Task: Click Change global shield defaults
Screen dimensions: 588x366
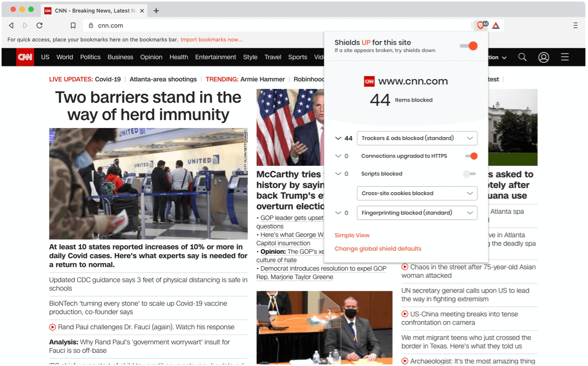Action: (378, 249)
